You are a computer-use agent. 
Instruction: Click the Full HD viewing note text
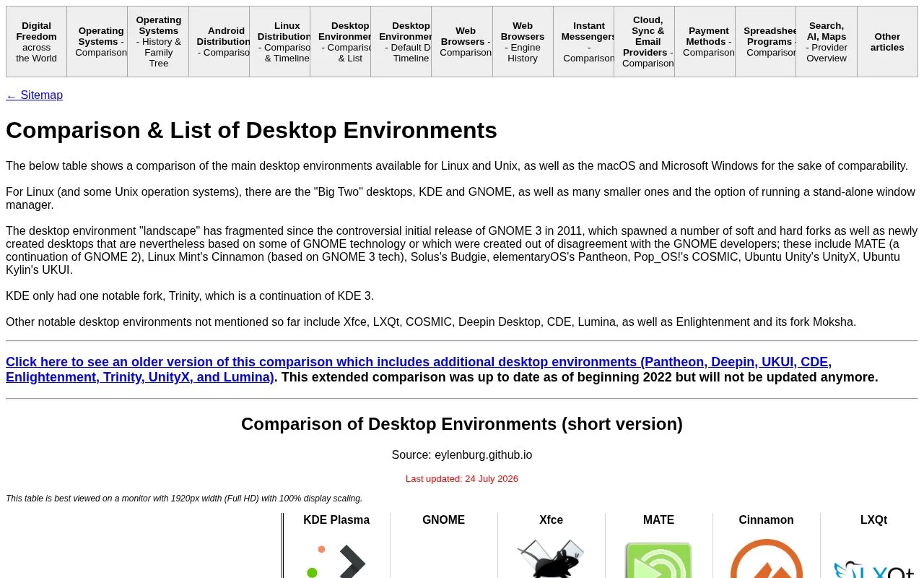click(184, 499)
